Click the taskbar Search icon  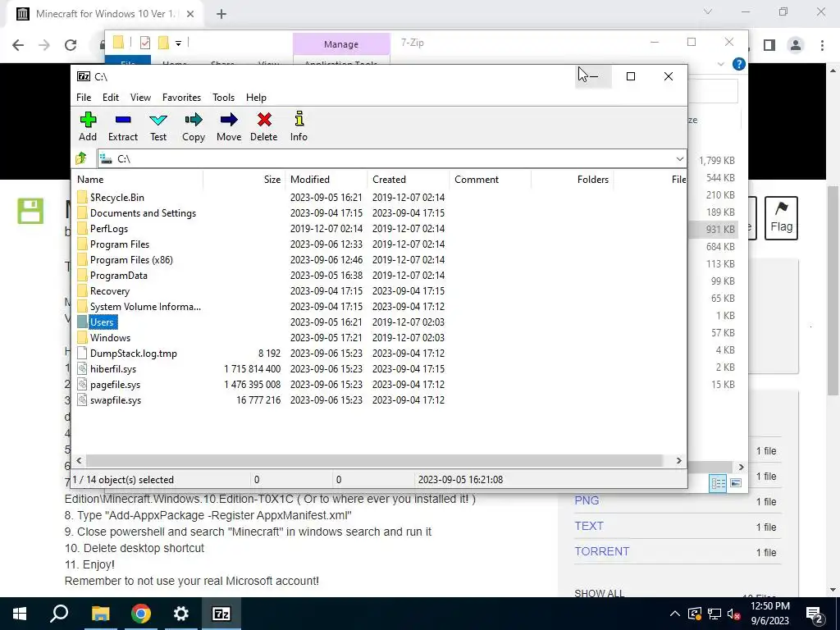[x=59, y=614]
